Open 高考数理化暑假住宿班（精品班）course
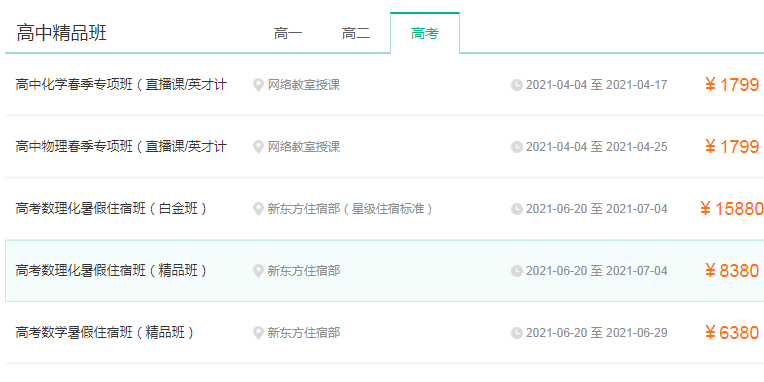This screenshot has height=382, width=764. coord(112,270)
